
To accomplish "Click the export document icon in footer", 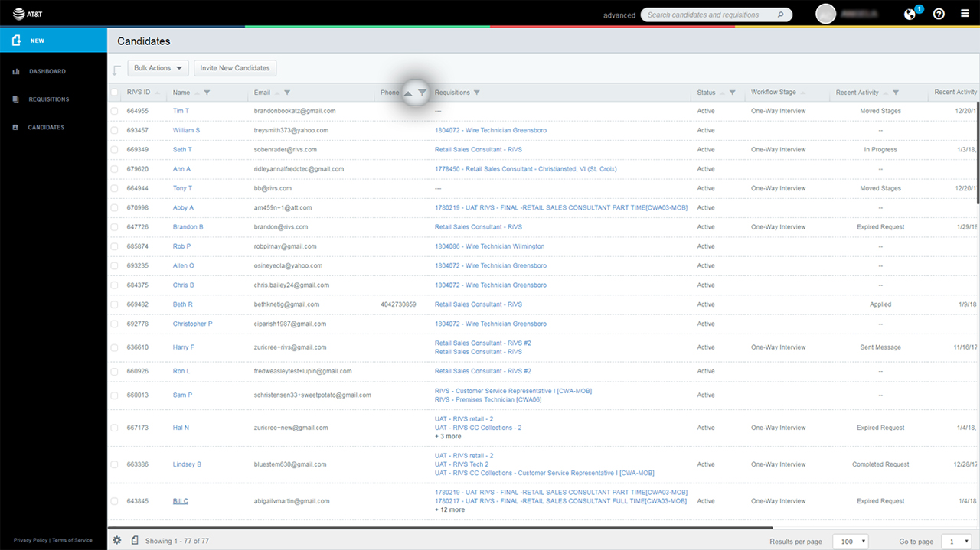I will click(x=135, y=540).
